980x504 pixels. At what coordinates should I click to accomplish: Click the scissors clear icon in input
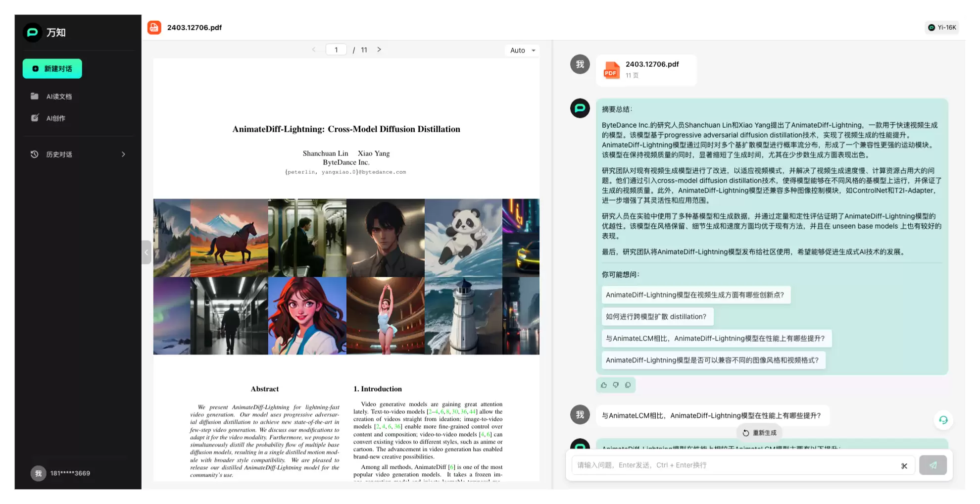coord(904,465)
